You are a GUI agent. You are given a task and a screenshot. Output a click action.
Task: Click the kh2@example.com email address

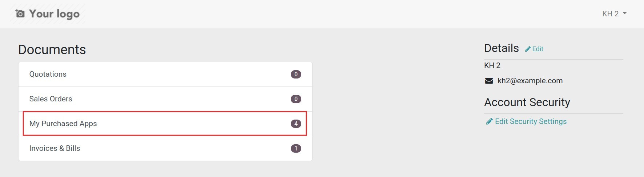(530, 81)
